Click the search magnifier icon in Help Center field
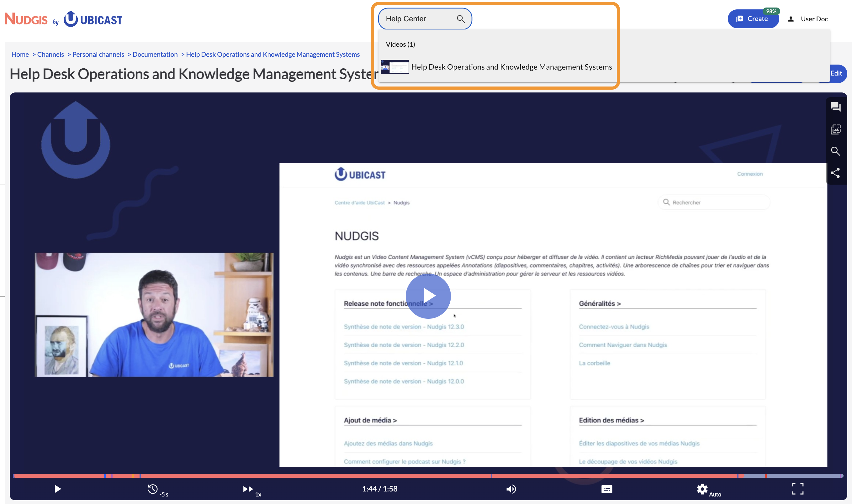Viewport: 852px width, 504px height. (460, 19)
